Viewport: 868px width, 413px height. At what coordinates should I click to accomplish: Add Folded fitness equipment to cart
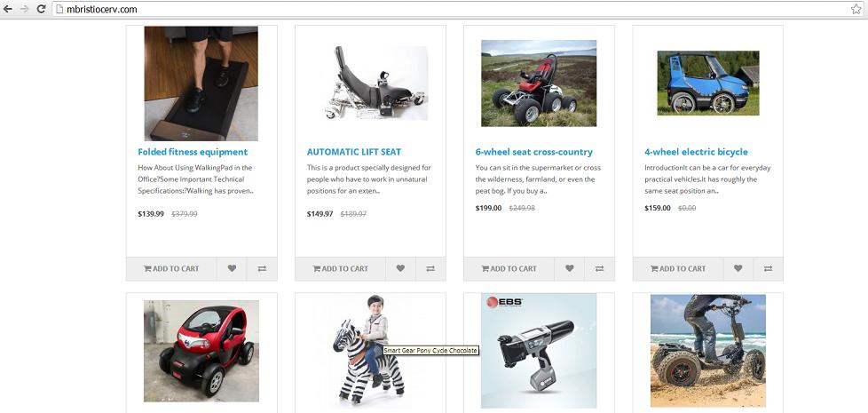pos(171,268)
